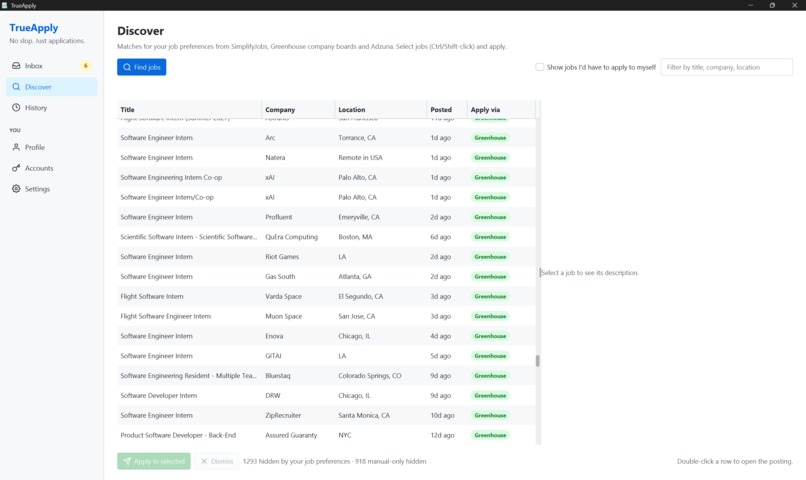Click the El Segundo, CA location cell
The height and width of the screenshot is (480, 806).
tap(362, 296)
